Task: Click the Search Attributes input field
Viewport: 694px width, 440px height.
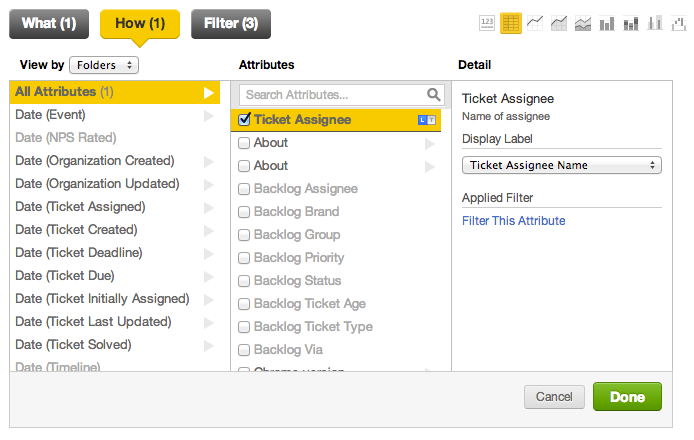Action: [x=332, y=95]
